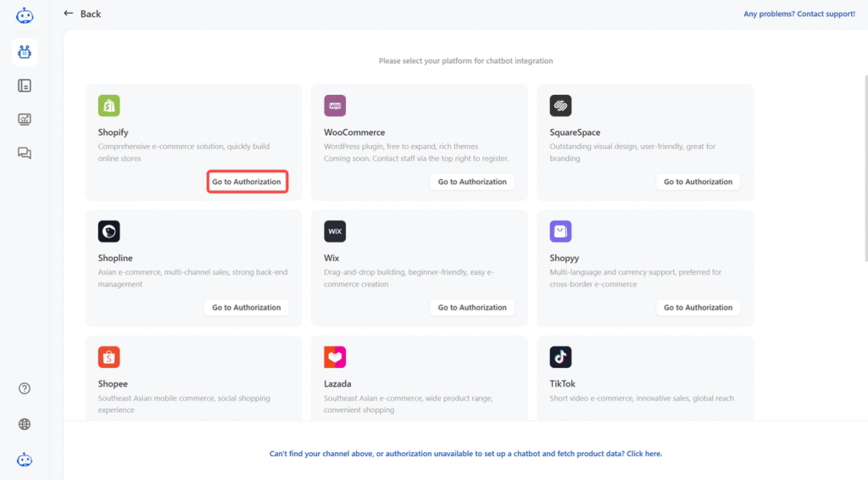This screenshot has width=868, height=480.
Task: Select the Shopline card title
Action: [115, 258]
